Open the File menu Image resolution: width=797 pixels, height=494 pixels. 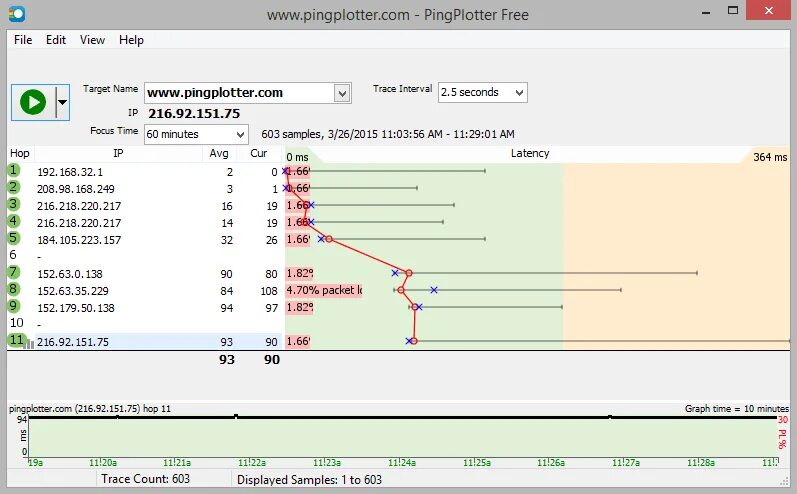point(23,40)
